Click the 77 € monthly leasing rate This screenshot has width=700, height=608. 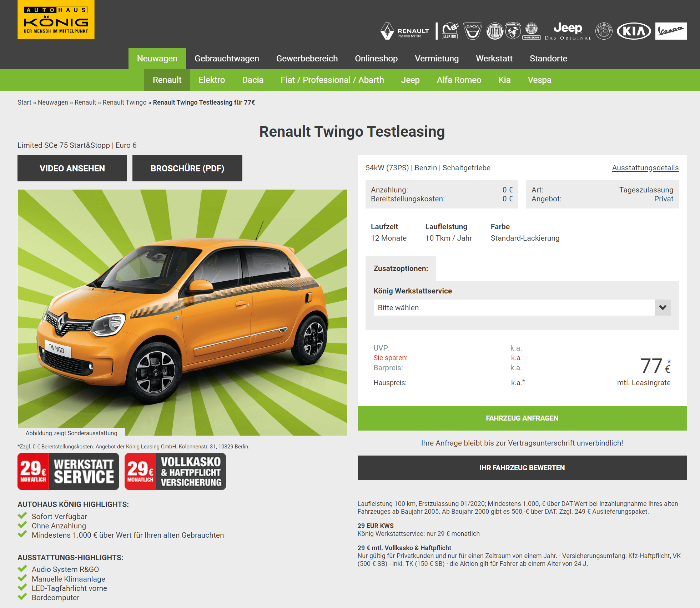click(x=655, y=366)
